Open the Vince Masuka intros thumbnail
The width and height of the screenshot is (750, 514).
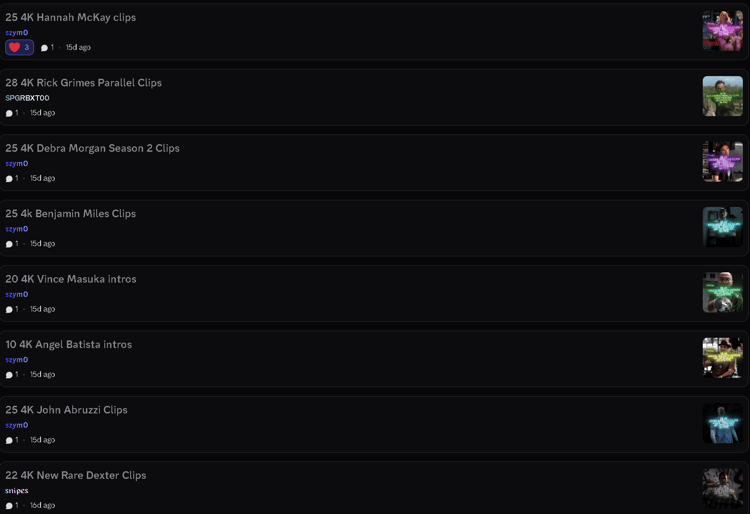(722, 292)
